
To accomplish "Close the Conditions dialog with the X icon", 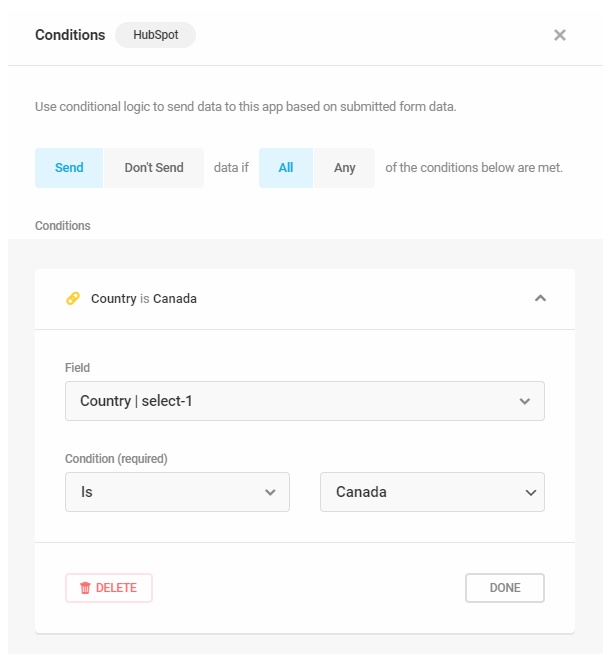I will coord(560,35).
